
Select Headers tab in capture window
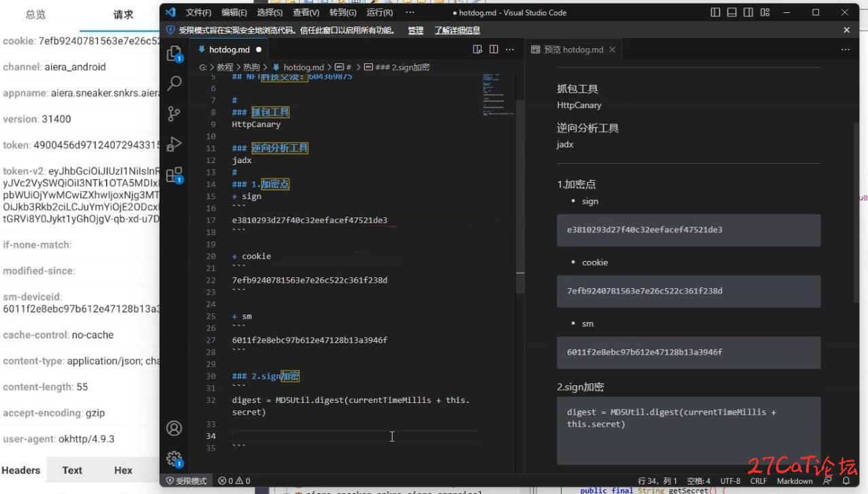(20, 470)
